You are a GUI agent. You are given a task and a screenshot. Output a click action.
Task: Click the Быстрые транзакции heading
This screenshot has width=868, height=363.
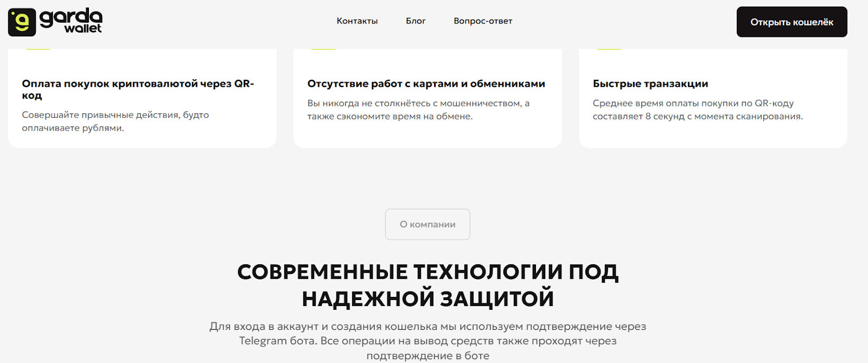click(x=650, y=84)
